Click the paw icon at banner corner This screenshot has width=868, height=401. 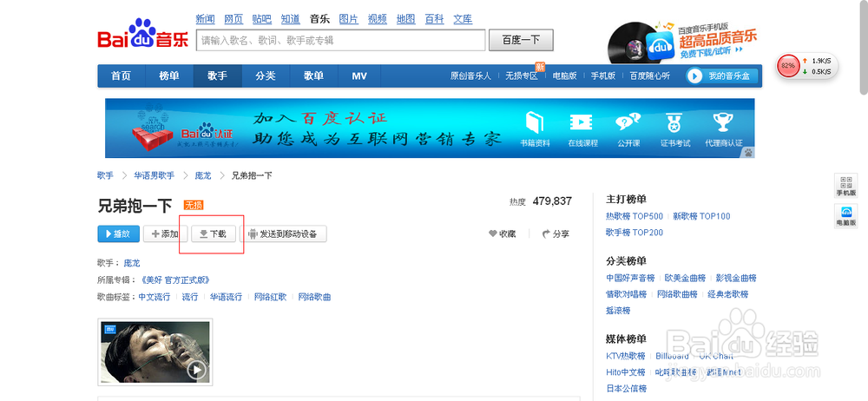click(748, 152)
